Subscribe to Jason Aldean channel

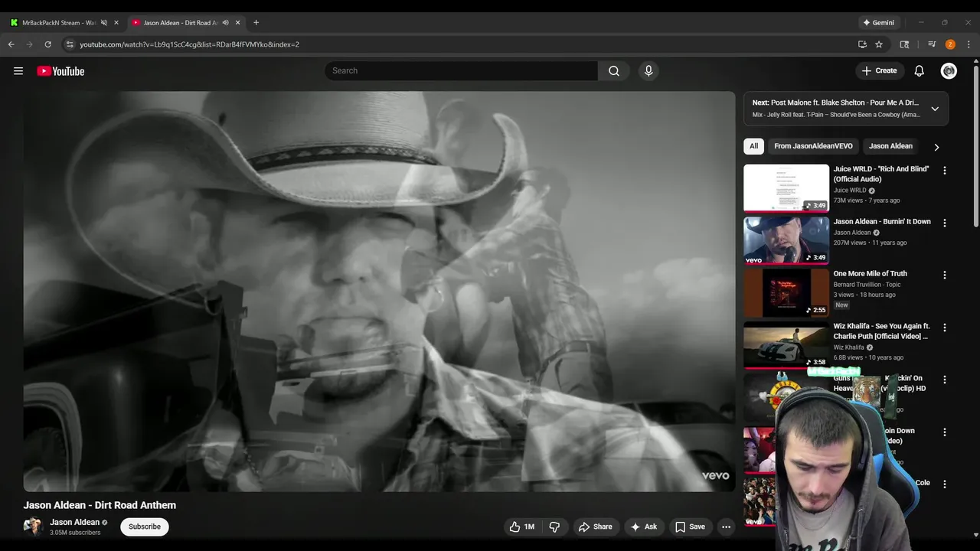[x=145, y=527]
